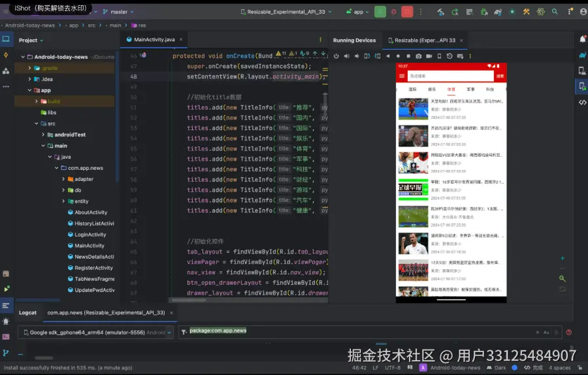Image resolution: width=588 pixels, height=375 pixels.
Task: Open Terminal tool window icon in left sidebar
Action: [x=6, y=336]
